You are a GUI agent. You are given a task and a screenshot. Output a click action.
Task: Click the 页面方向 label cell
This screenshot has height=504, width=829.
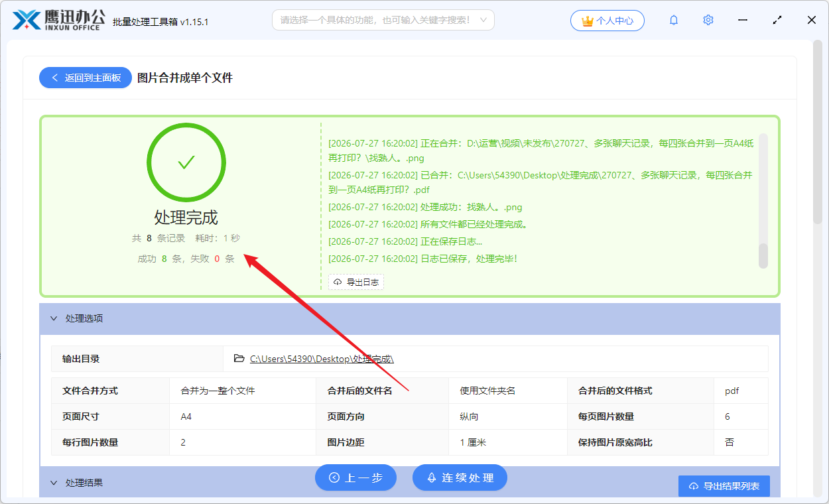point(383,416)
